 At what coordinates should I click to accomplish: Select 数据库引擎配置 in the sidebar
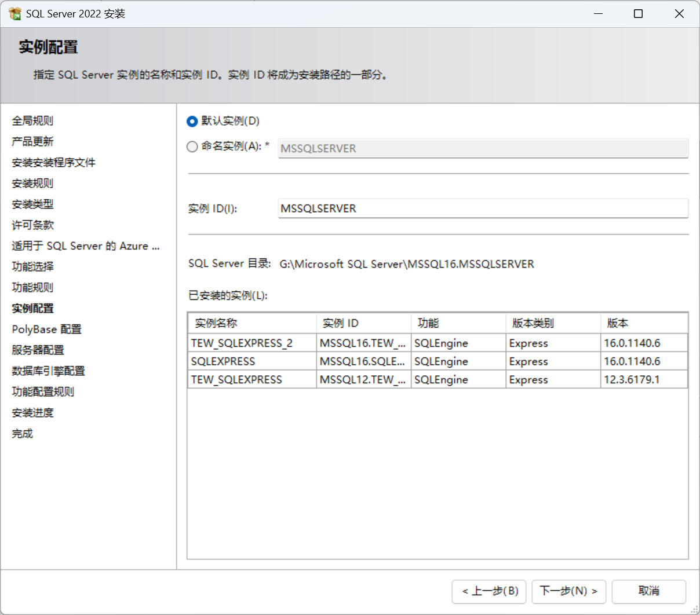tap(48, 371)
